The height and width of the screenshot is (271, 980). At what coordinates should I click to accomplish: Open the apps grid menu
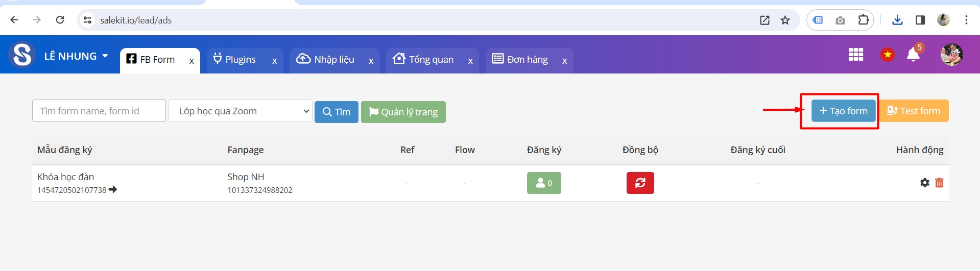(856, 54)
